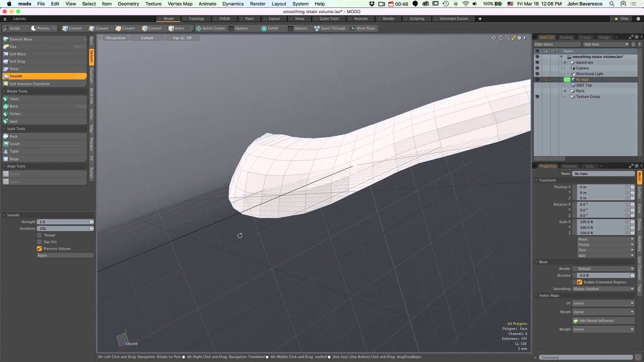Select the Element Move tool

coord(44,39)
